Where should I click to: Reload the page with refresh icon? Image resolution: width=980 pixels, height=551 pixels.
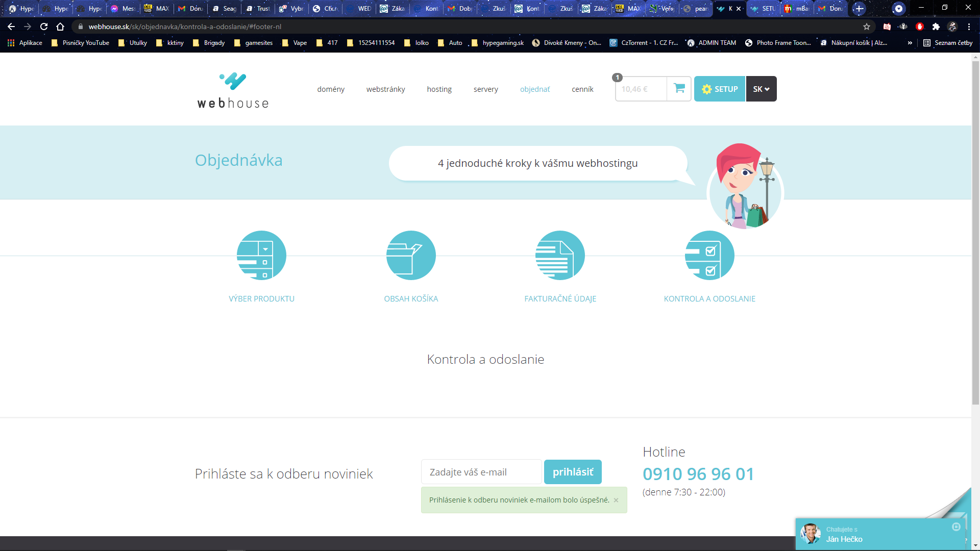point(44,27)
